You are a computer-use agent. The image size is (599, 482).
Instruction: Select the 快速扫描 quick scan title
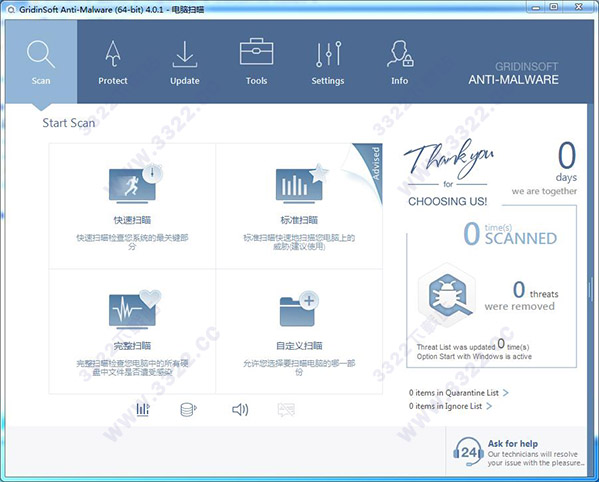coord(132,220)
